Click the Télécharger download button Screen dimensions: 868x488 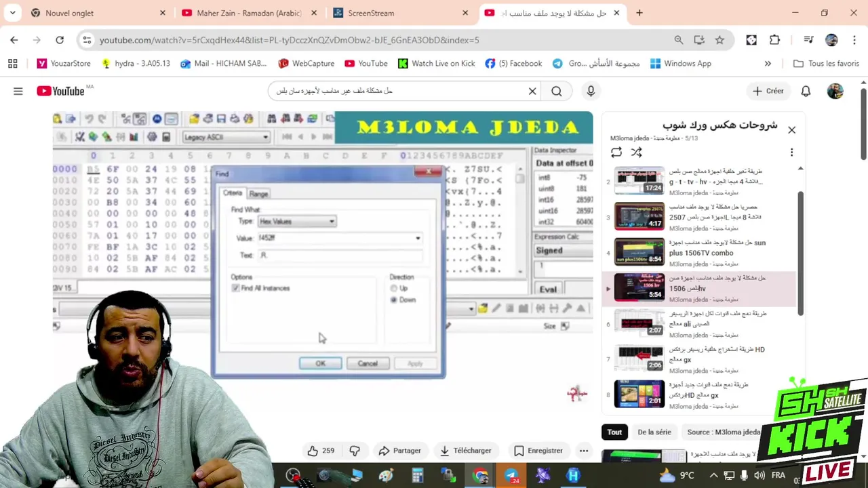point(465,451)
